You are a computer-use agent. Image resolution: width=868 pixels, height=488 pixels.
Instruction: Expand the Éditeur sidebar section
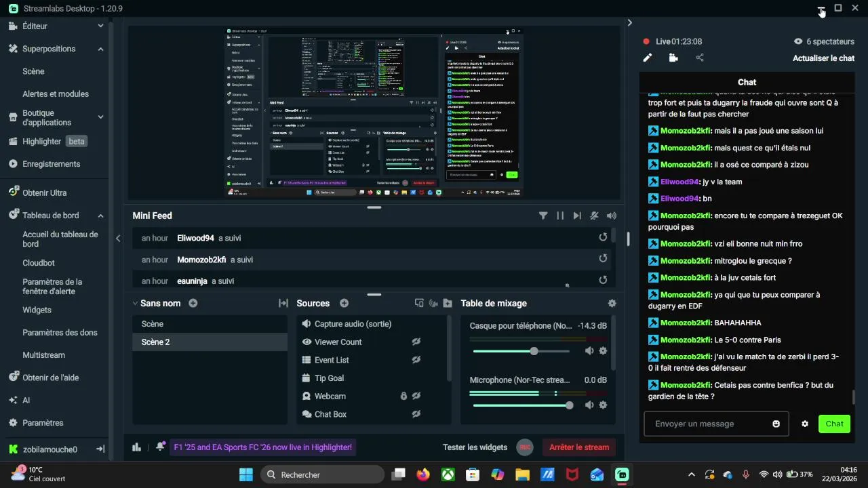100,26
